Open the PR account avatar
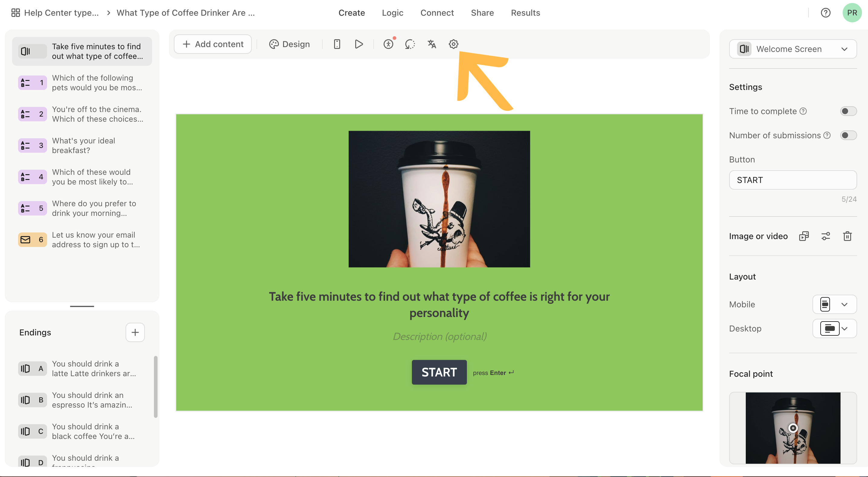868x477 pixels. point(852,13)
